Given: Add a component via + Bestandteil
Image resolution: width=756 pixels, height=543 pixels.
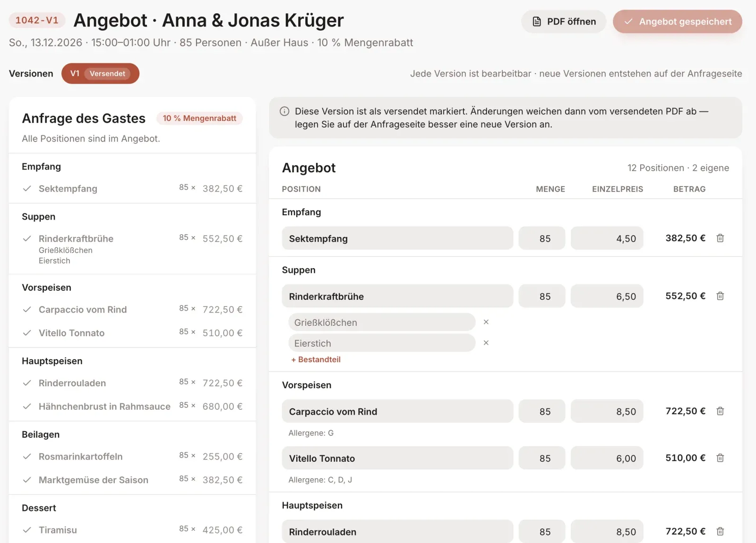Looking at the screenshot, I should [316, 359].
